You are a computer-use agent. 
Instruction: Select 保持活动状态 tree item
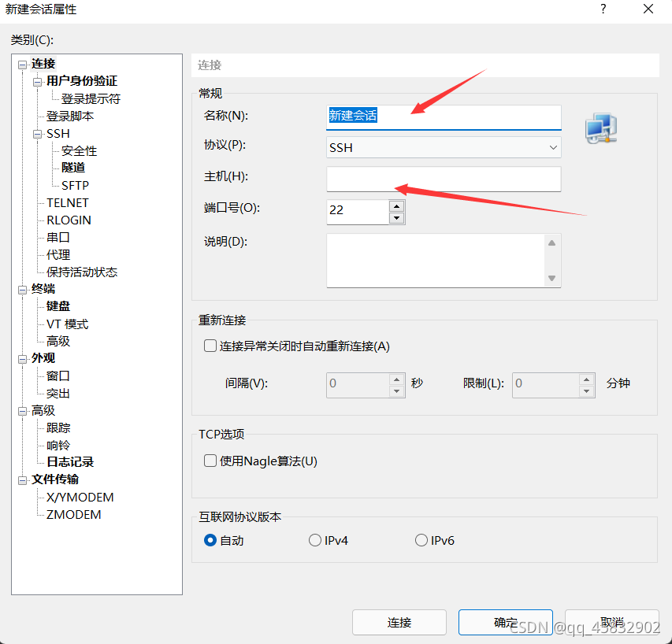[82, 272]
